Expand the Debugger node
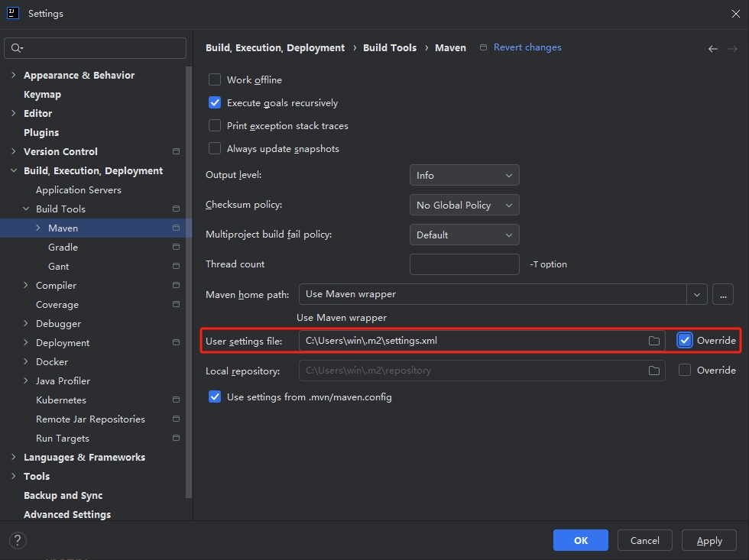 (26, 323)
